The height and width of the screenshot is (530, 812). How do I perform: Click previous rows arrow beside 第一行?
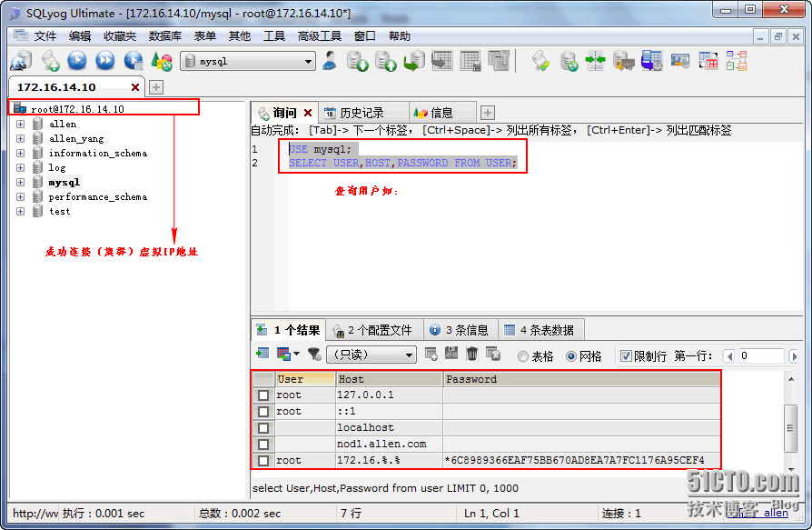tap(729, 356)
